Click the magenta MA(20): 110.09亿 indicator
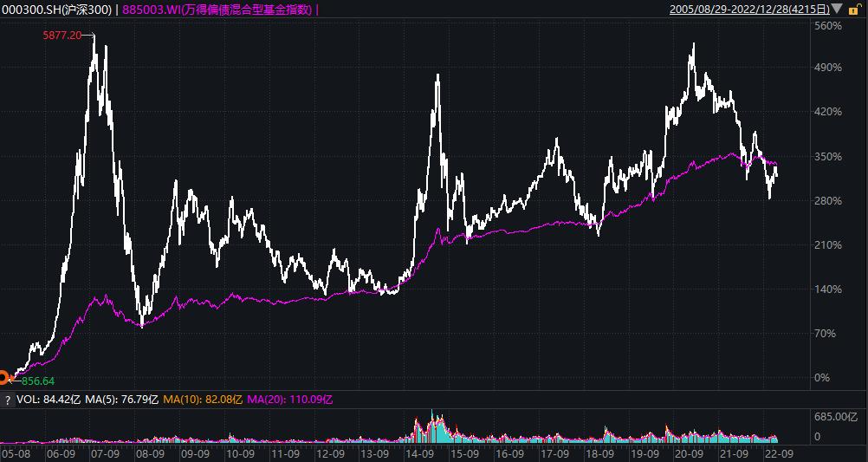 coord(289,400)
